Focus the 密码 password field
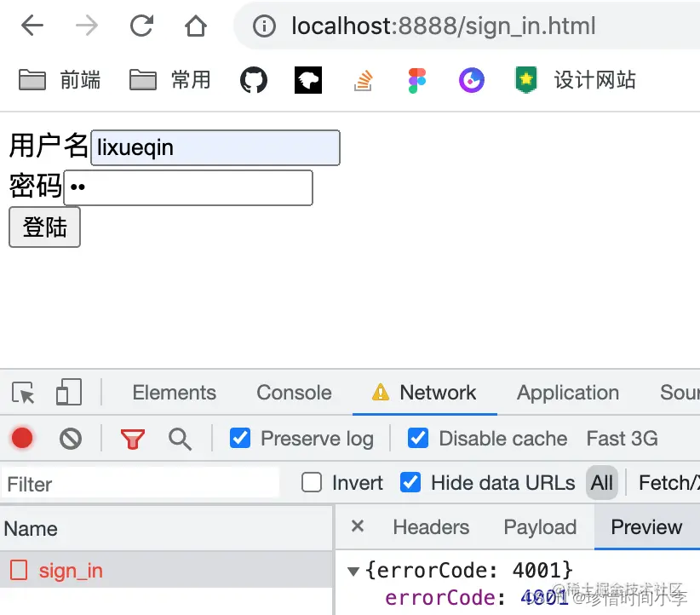 pos(188,187)
